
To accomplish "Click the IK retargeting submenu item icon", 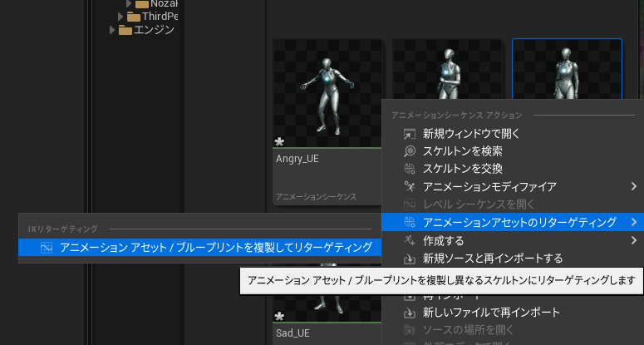I will (x=46, y=247).
